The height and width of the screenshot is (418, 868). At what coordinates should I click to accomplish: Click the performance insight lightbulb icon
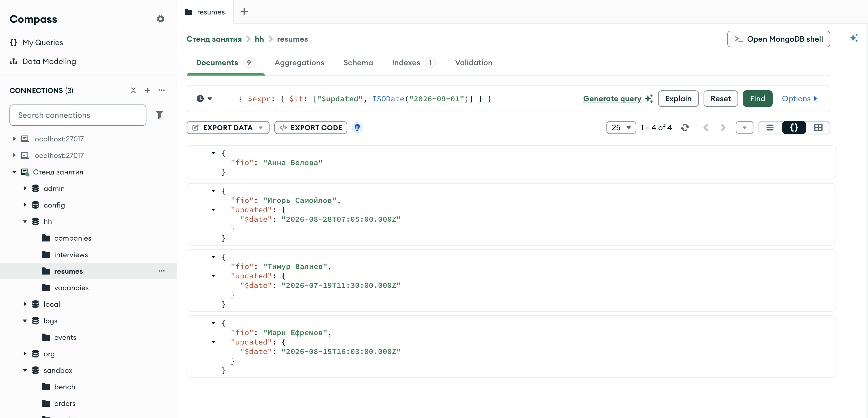(x=357, y=128)
